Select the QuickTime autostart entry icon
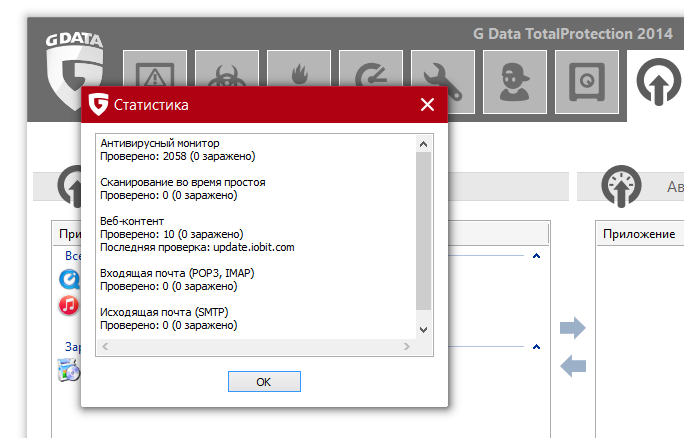Image resolution: width=684 pixels, height=438 pixels. coord(69,280)
